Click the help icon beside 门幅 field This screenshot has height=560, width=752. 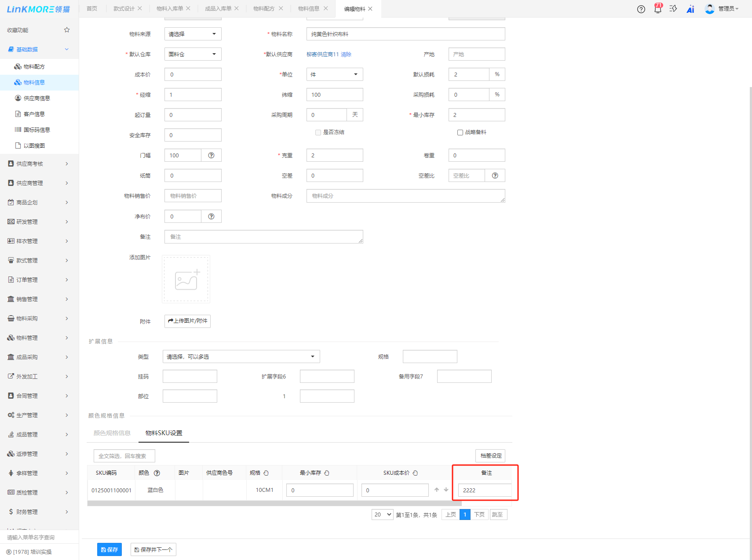point(211,155)
